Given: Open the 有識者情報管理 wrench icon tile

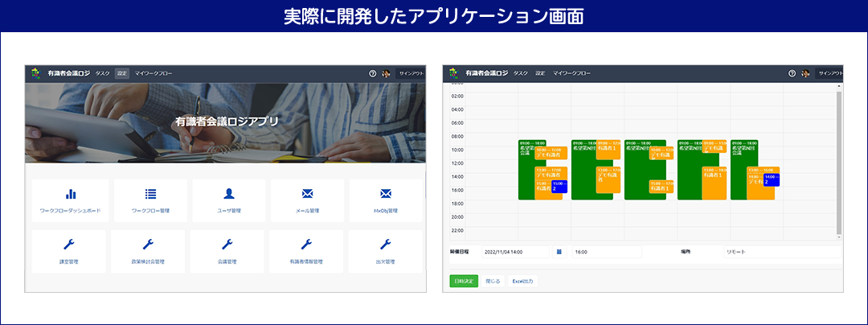Looking at the screenshot, I should (306, 250).
